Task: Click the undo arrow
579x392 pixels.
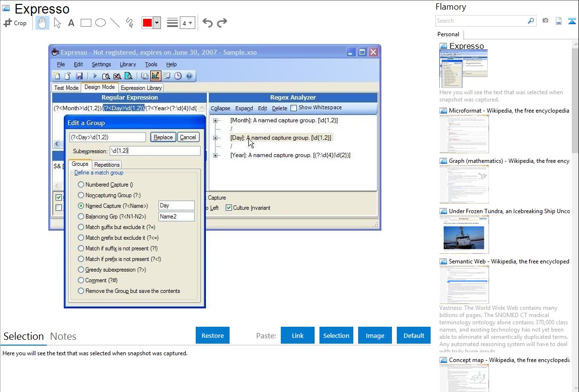Action: click(207, 23)
